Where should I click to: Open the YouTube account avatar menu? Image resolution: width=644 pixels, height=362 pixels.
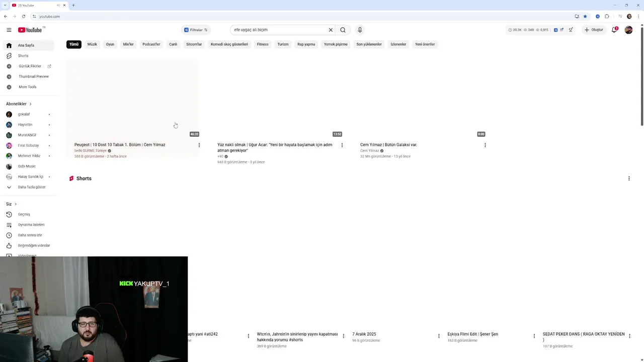[x=628, y=30]
